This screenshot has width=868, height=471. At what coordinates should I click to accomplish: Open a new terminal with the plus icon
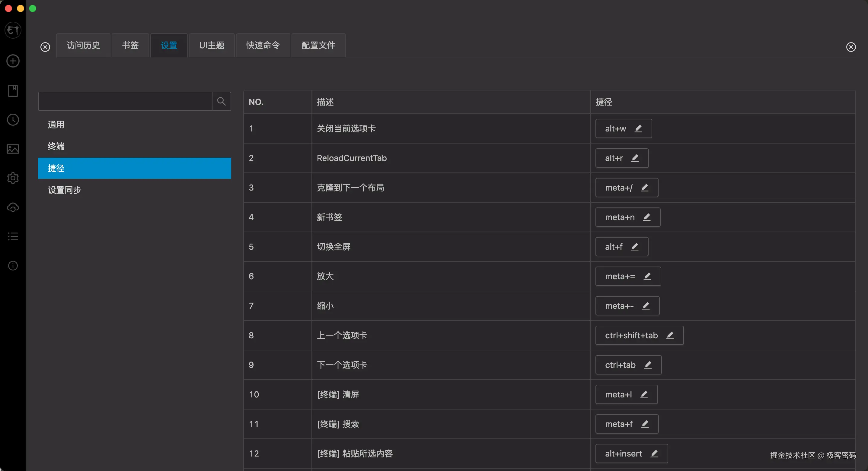(12, 61)
